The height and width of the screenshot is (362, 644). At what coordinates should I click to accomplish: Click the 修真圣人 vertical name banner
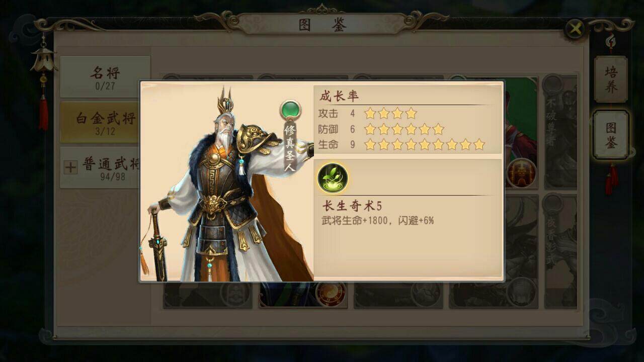[290, 146]
